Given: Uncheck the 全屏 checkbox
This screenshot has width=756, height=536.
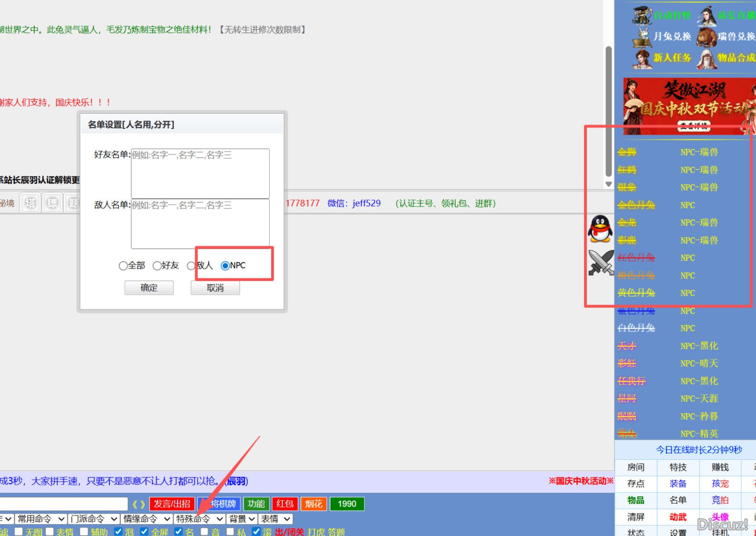Looking at the screenshot, I should click(144, 531).
